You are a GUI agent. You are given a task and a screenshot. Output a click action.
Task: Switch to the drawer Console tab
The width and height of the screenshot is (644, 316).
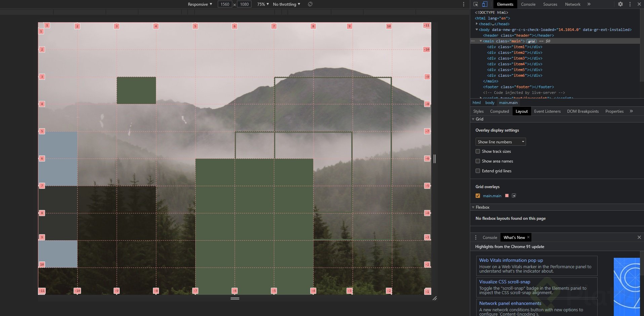(x=490, y=237)
